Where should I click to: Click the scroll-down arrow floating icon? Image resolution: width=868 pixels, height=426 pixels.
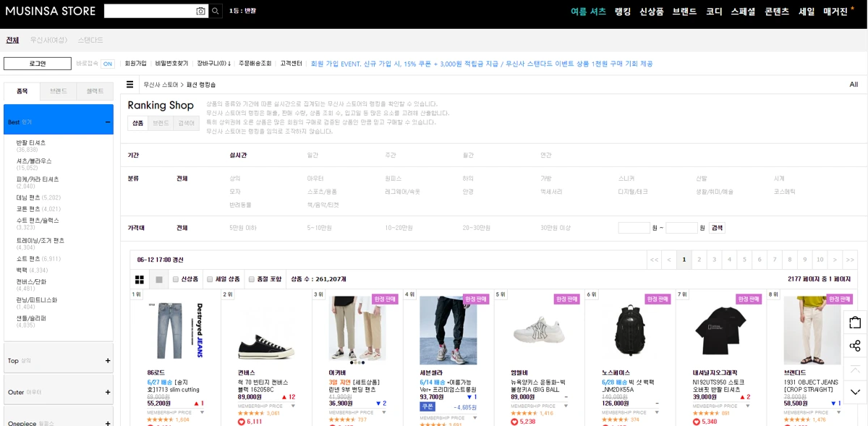click(x=855, y=392)
